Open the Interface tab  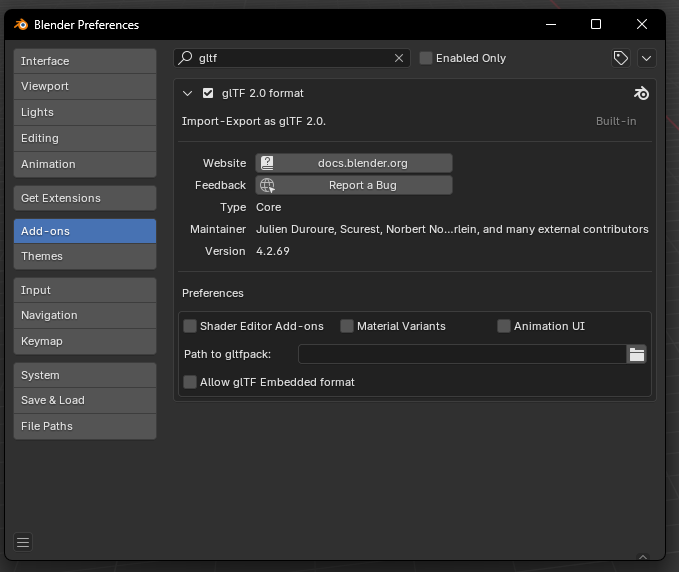click(85, 61)
